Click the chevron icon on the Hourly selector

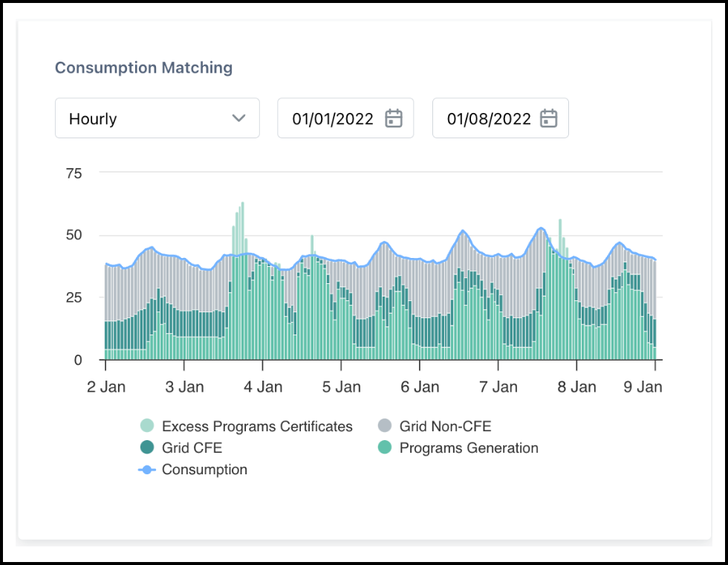pyautogui.click(x=240, y=117)
